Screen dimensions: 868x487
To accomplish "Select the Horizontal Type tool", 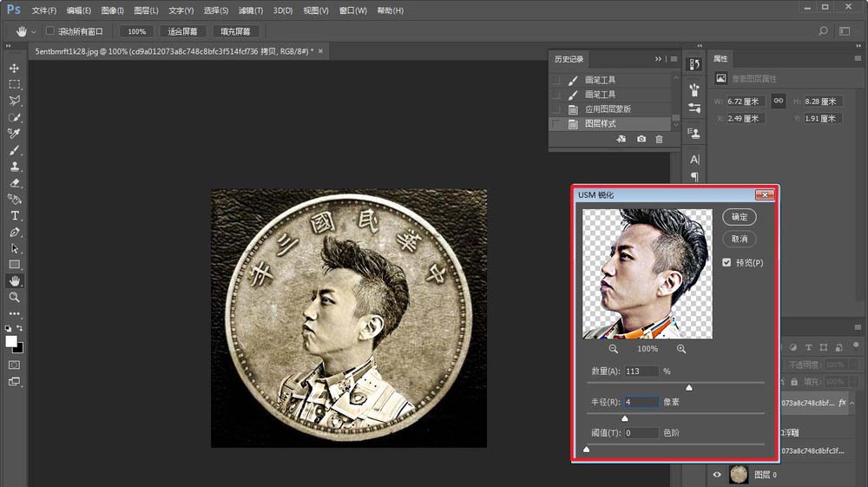I will [15, 215].
